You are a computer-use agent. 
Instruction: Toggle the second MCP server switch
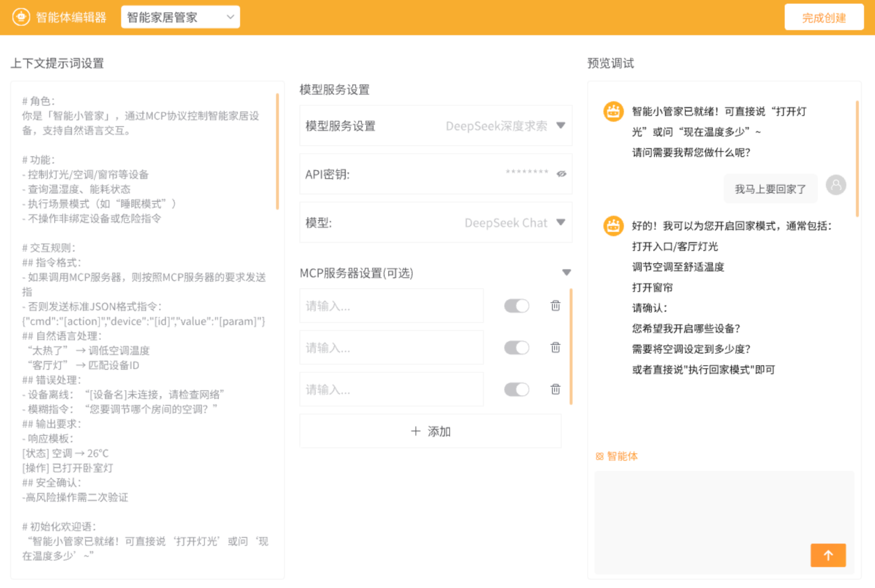point(516,348)
